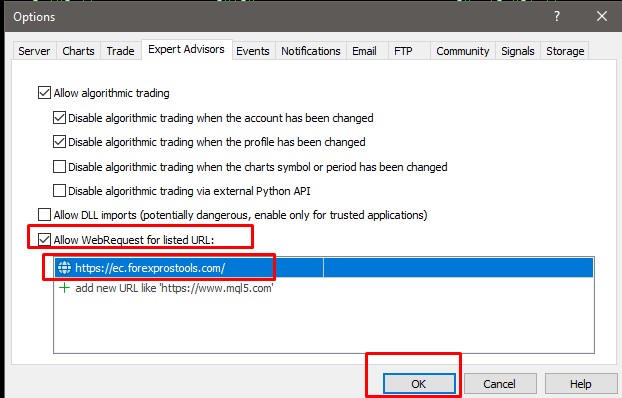622x398 pixels.
Task: Open the Storage tab
Action: tap(565, 51)
